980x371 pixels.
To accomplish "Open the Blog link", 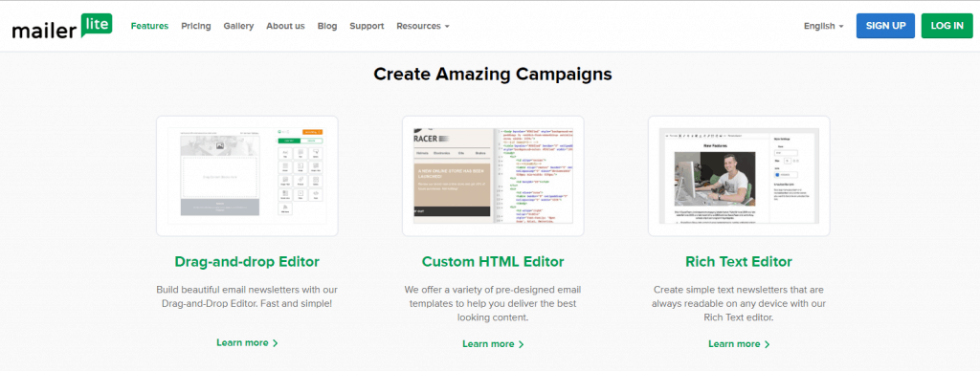I will [x=327, y=26].
